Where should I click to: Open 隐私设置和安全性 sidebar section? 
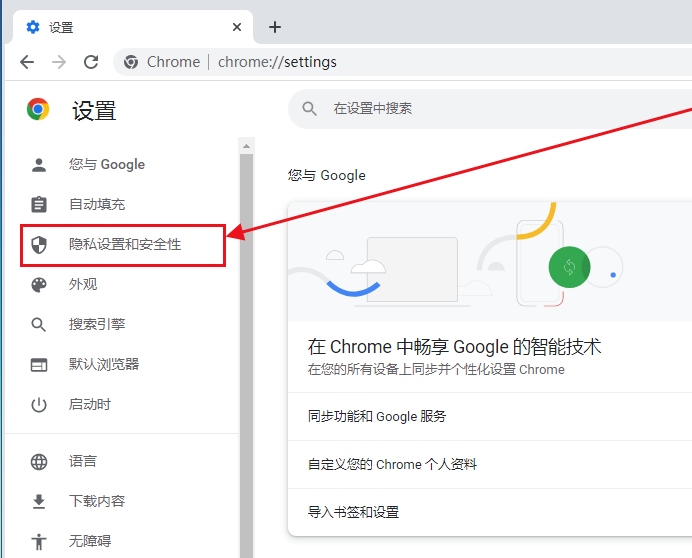123,245
